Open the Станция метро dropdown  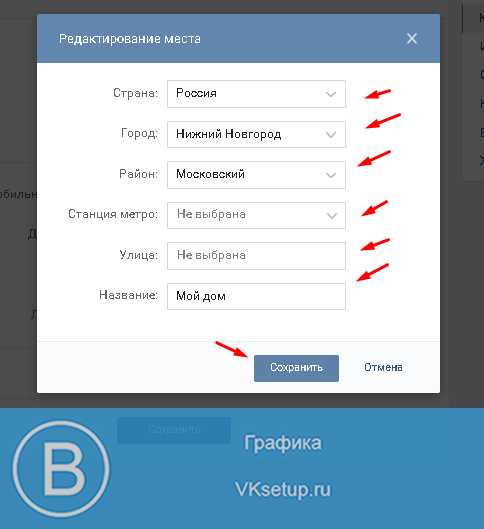pos(256,215)
